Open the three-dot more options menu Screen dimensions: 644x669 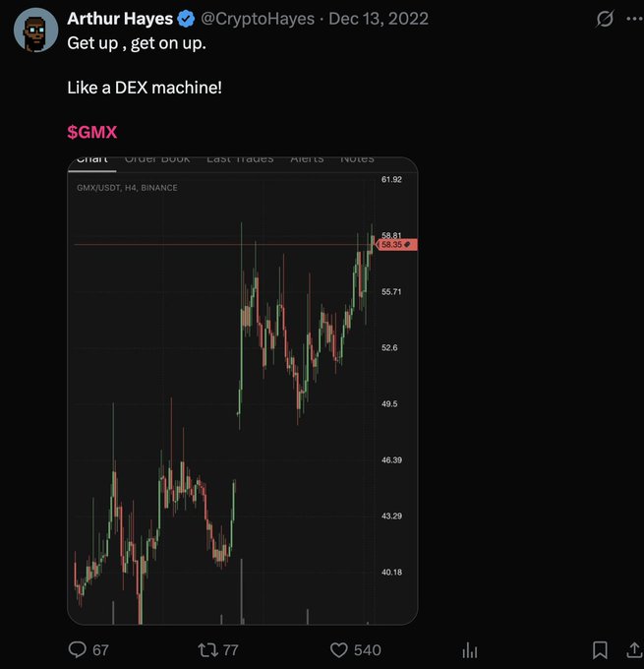(634, 19)
